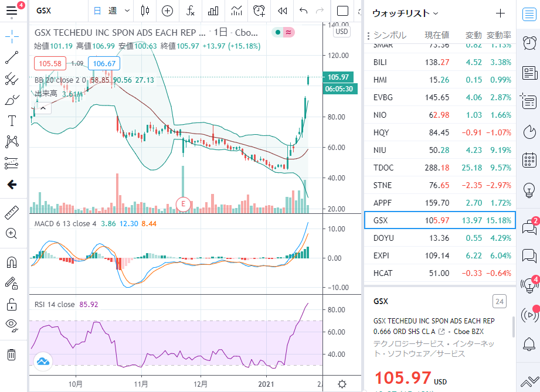The height and width of the screenshot is (392, 540).
Task: Select the pitchfork drawing tool
Action: 12,79
